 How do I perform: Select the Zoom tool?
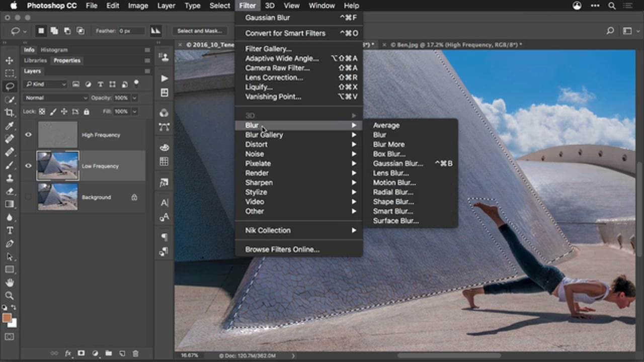coord(10,296)
